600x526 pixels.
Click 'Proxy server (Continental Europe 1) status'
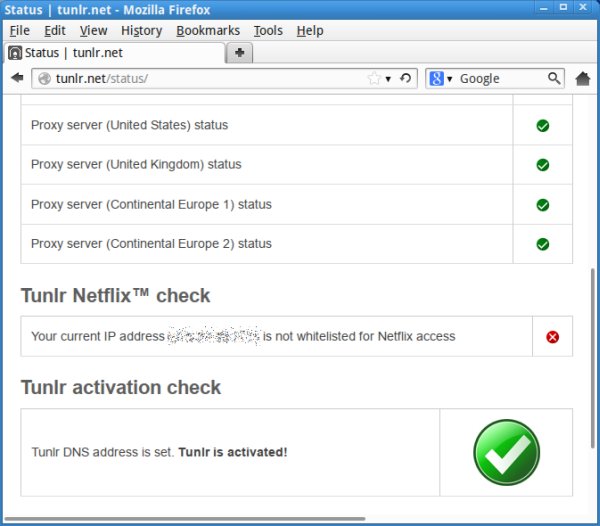coord(151,205)
